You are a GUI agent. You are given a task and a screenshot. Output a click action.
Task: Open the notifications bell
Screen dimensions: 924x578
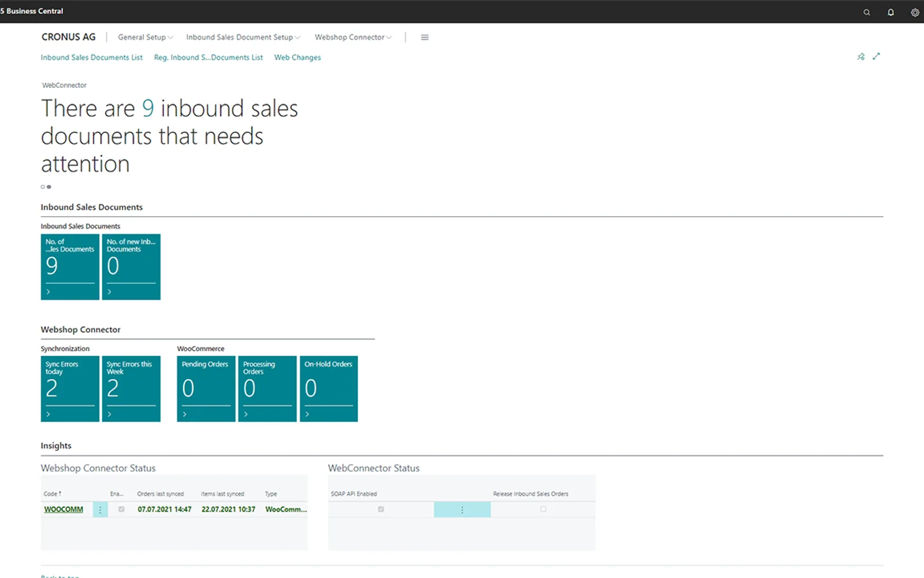[x=891, y=12]
